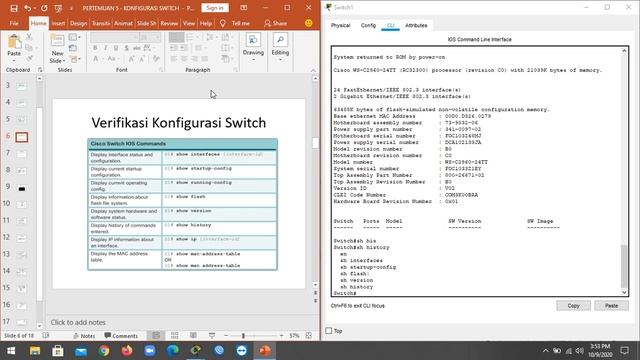Click the Sign in button
The height and width of the screenshot is (360, 640).
coord(215,8)
